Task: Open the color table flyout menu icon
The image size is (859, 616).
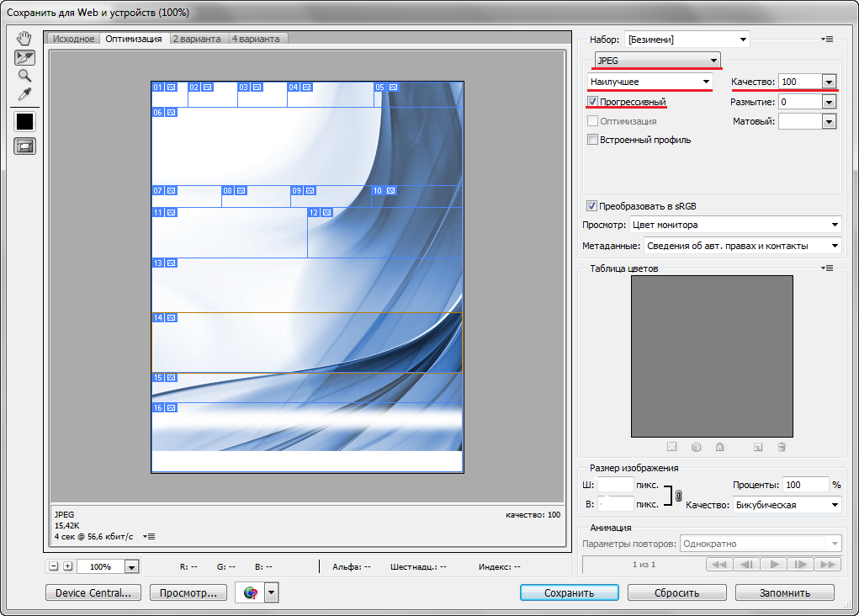Action: pyautogui.click(x=827, y=268)
